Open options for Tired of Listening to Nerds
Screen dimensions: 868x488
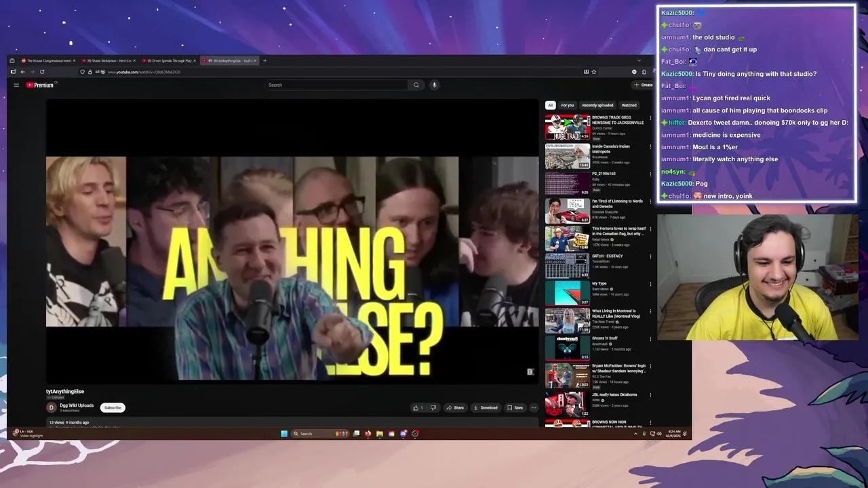[650, 201]
